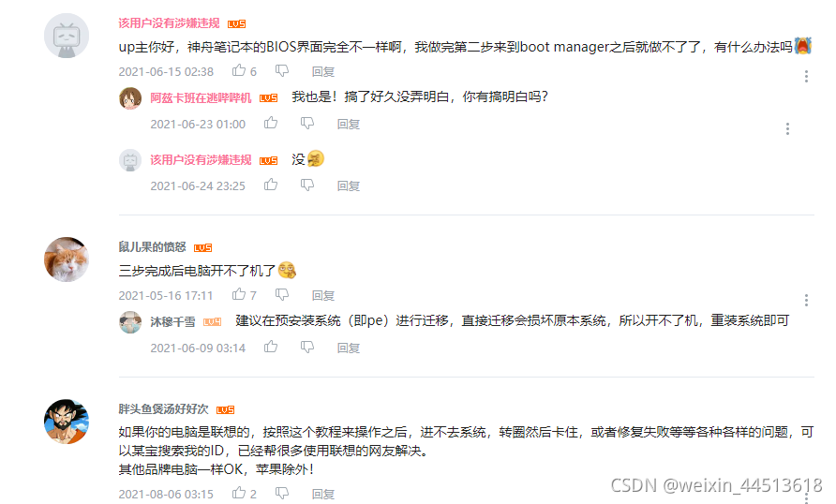Like the 神舟笔记本 BIOS comment
The height and width of the screenshot is (504, 836).
point(239,70)
